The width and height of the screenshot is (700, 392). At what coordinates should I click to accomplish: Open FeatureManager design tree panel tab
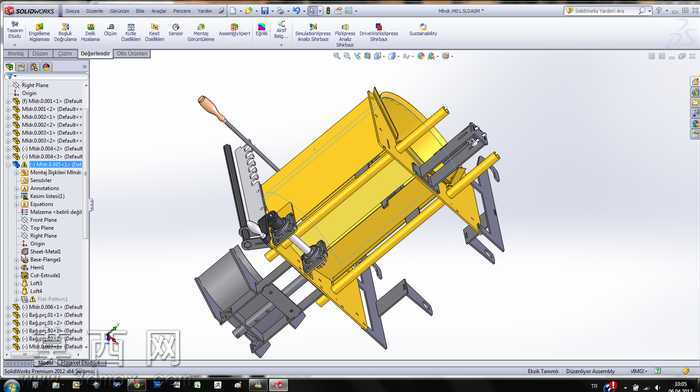coord(9,67)
